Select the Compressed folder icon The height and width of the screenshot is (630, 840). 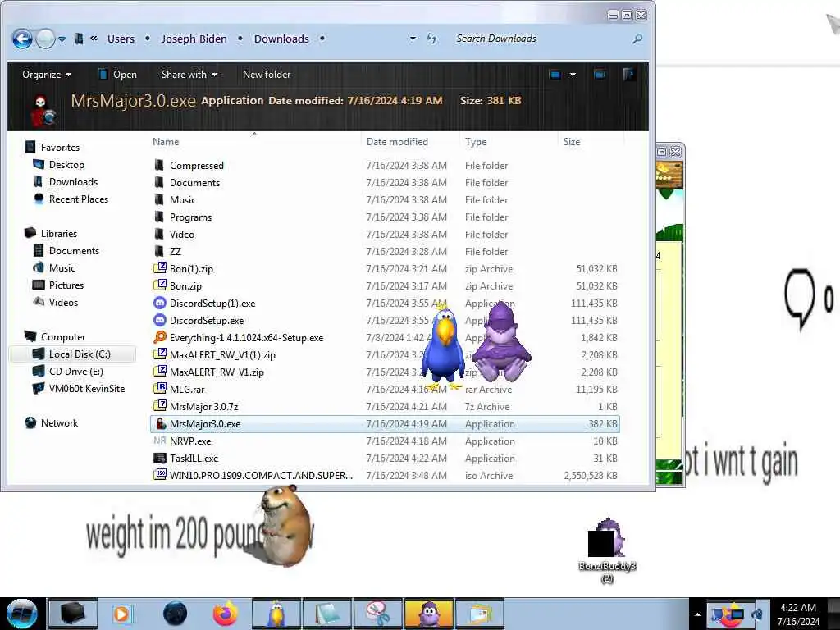(x=159, y=165)
